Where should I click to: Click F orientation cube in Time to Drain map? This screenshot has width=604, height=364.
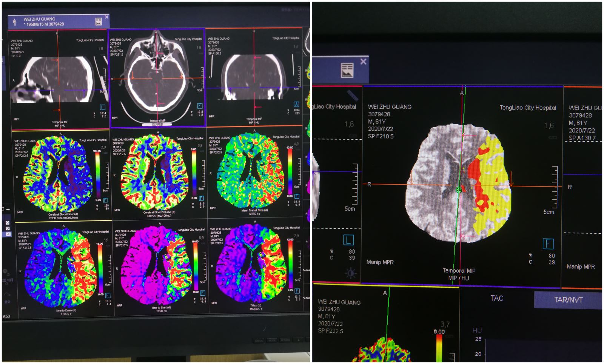(x=108, y=295)
